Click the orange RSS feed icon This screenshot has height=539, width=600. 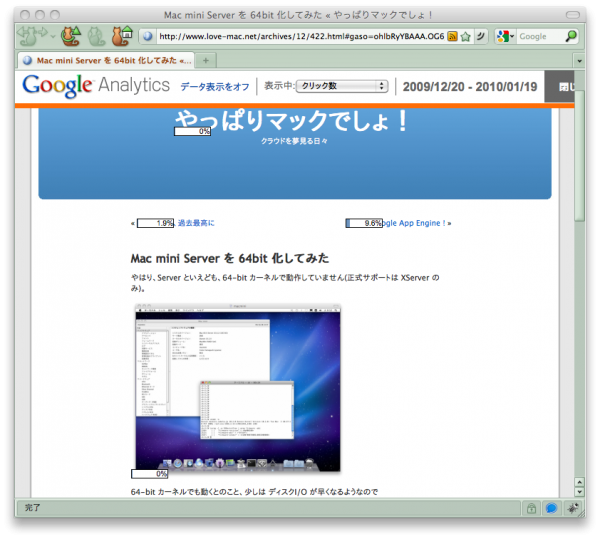click(453, 36)
